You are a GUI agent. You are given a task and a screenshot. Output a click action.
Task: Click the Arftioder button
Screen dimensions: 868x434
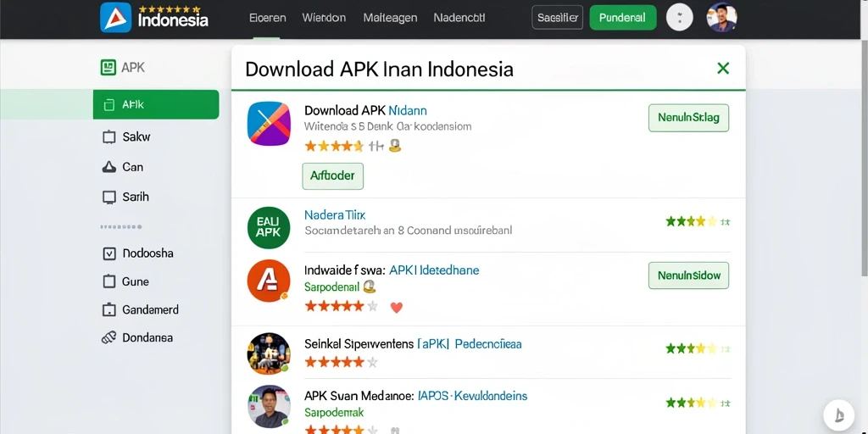click(332, 176)
